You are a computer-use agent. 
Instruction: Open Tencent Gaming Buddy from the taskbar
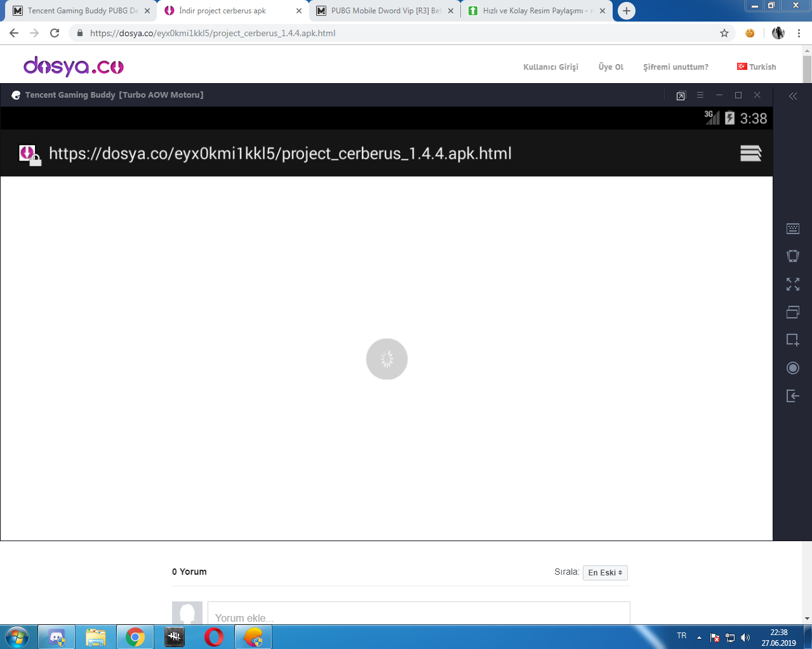pos(253,637)
